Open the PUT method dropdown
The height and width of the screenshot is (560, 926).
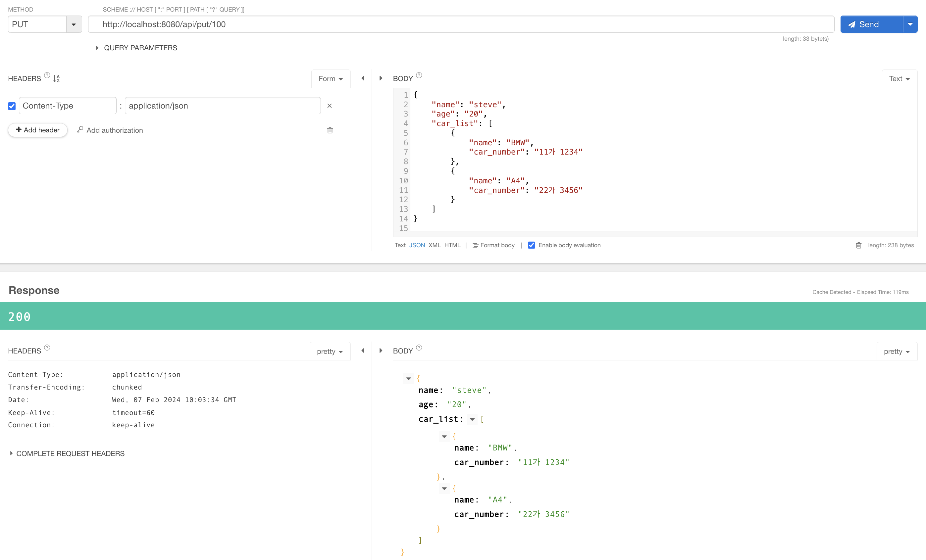(x=74, y=24)
